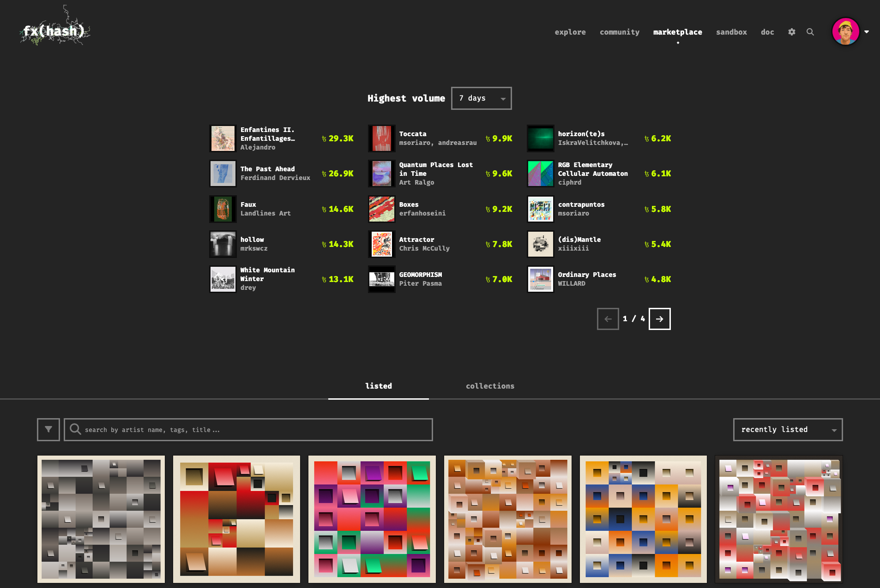Open the red and tan boxes listing
Image resolution: width=880 pixels, height=588 pixels.
(236, 519)
